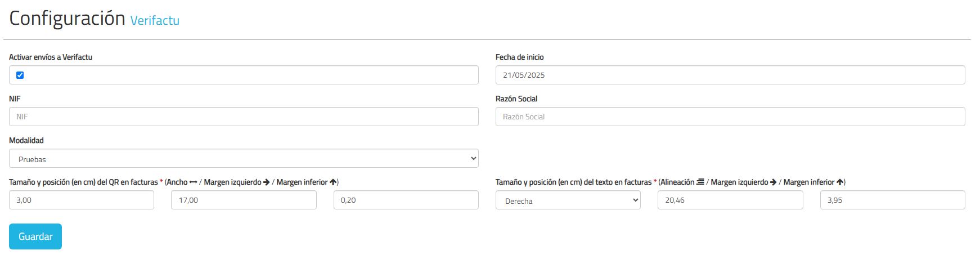Select the text bottom margin field showing 3,95

pos(893,200)
